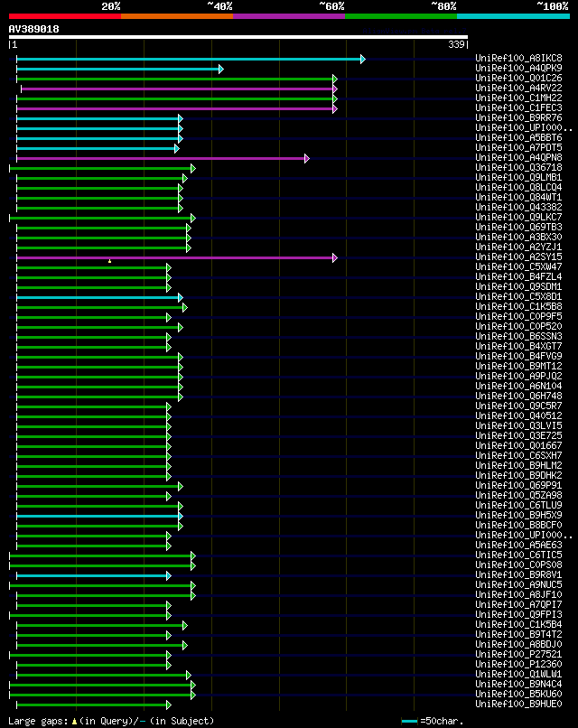The width and height of the screenshot is (578, 728).
Task: Open the UniRef100_A5BBT6 hit
Action: (518, 138)
